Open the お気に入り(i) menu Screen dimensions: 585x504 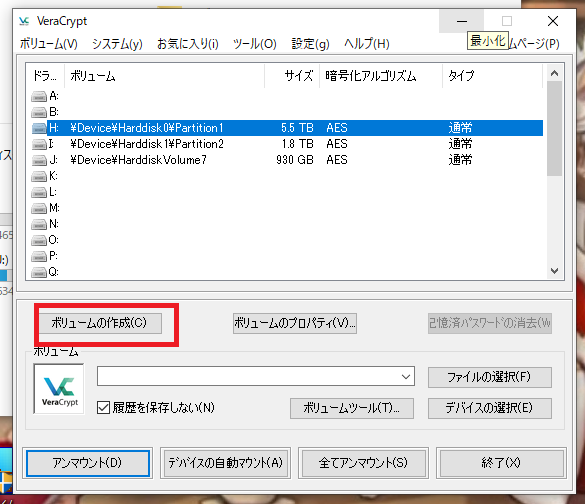point(188,44)
